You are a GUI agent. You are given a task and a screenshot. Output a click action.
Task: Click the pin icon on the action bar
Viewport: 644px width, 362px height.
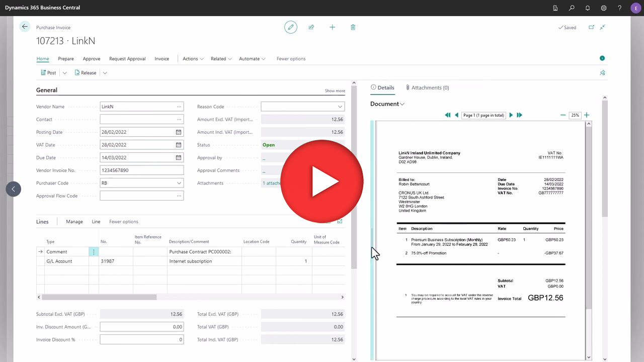(602, 73)
